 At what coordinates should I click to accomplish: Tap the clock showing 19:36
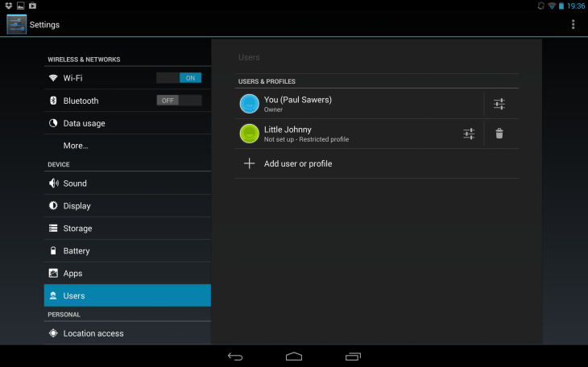(x=576, y=6)
